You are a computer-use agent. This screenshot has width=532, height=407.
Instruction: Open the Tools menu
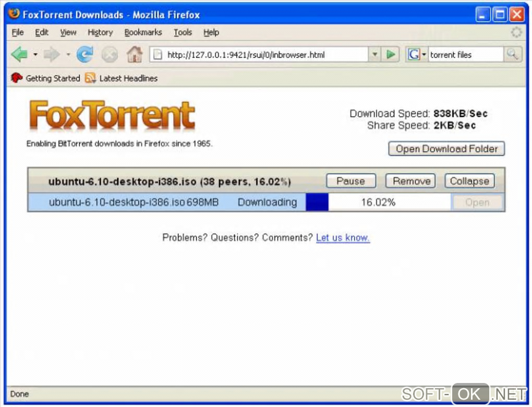point(183,32)
